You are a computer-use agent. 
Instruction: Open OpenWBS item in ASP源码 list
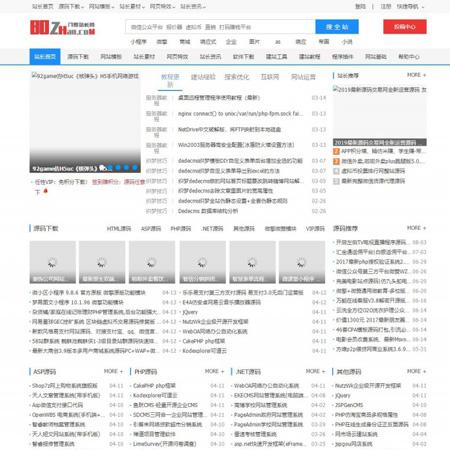click(x=68, y=415)
